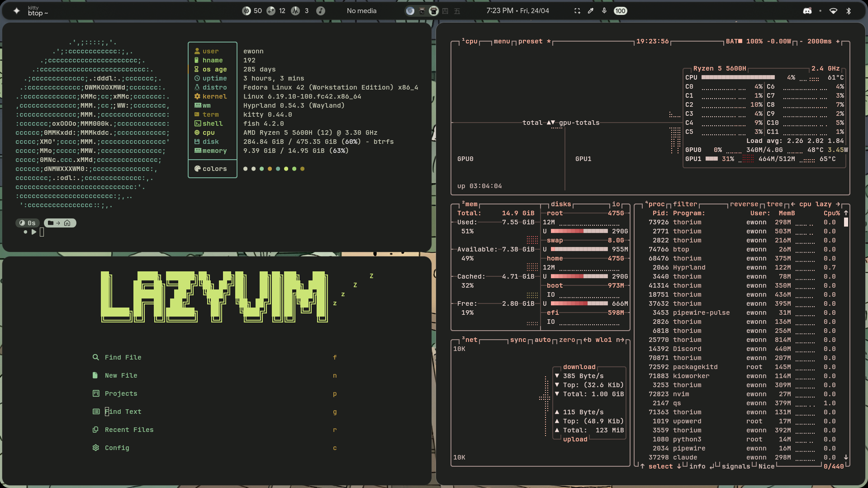Screen dimensions: 868x488
Task: Click zero option in net box
Action: tap(567, 340)
